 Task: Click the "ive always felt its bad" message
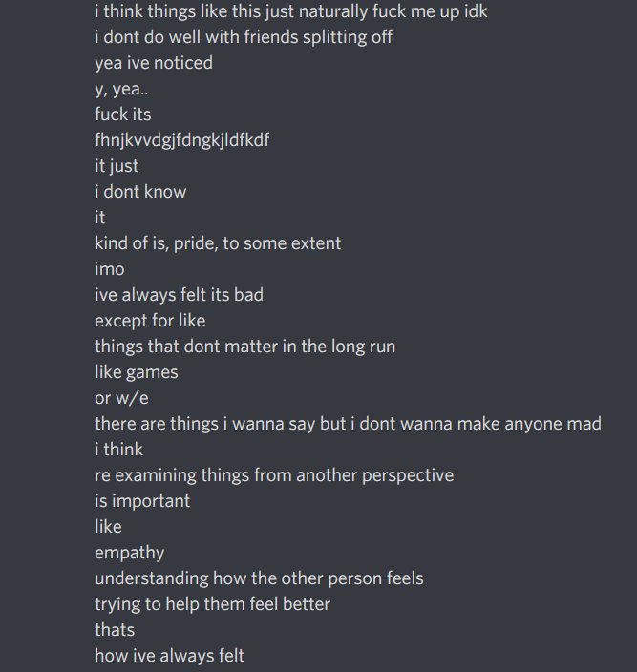coord(179,295)
